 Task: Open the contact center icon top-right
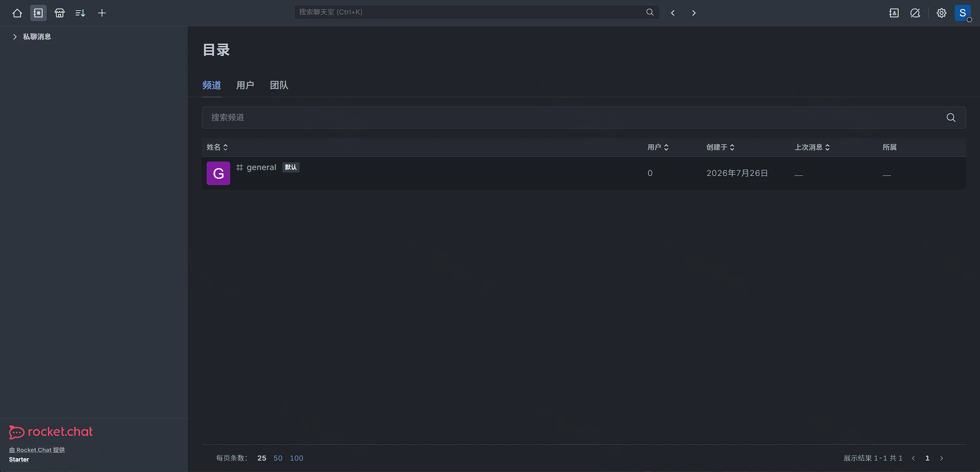click(894, 13)
